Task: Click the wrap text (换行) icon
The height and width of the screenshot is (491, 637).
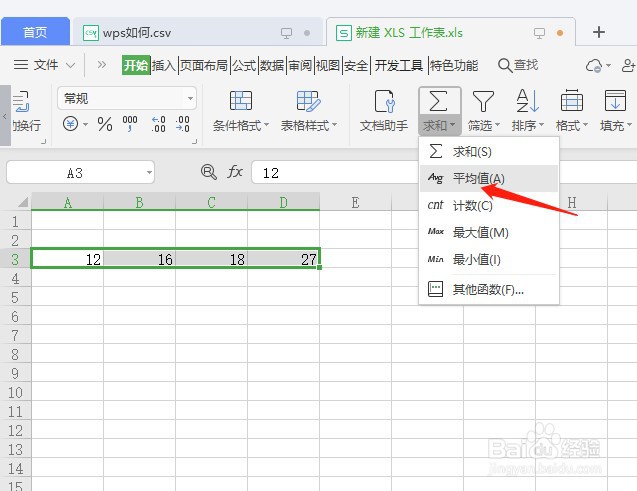Action: point(21,102)
